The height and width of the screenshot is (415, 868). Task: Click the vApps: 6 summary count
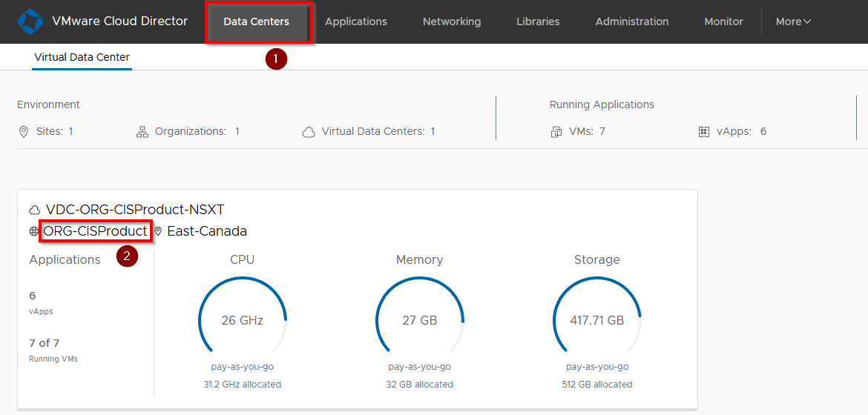coord(743,132)
